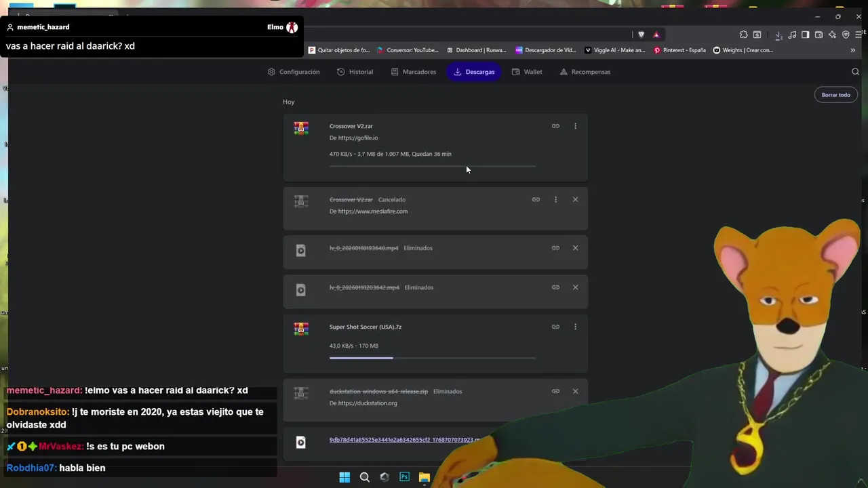Open Marcadores tab

[x=413, y=72]
